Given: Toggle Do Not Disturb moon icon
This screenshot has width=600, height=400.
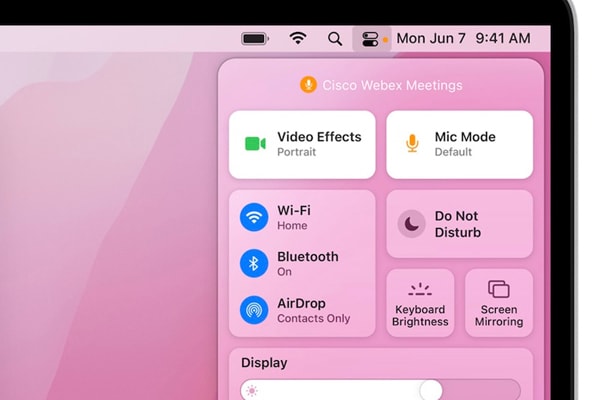Looking at the screenshot, I should point(411,224).
